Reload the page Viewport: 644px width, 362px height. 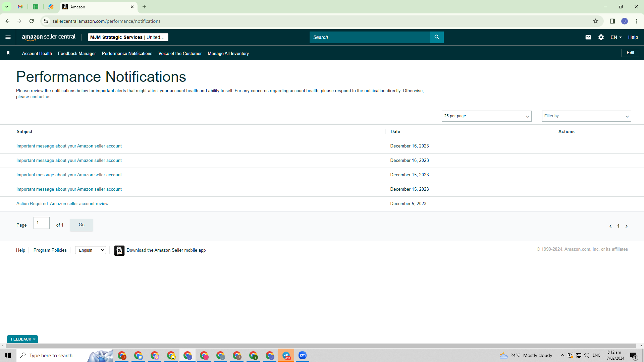coord(32,21)
